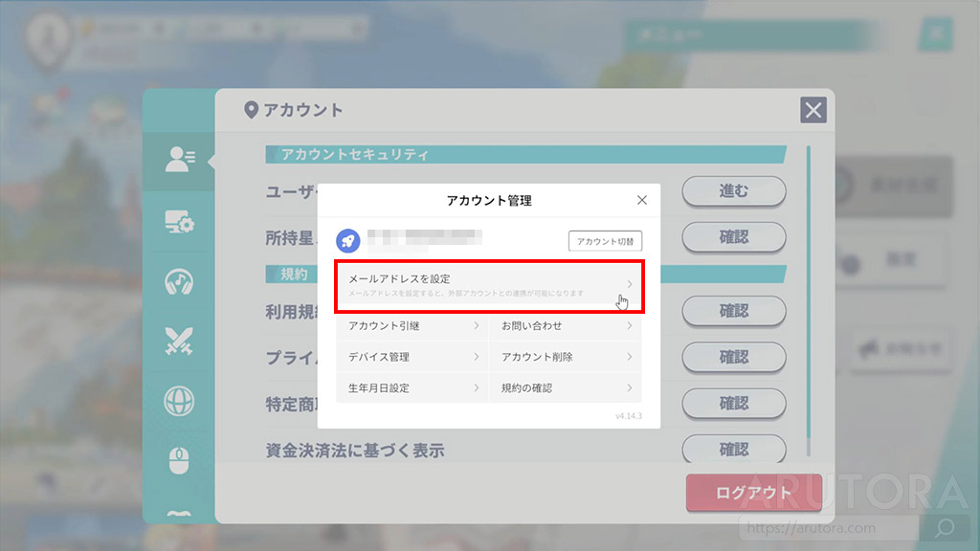The image size is (980, 551).
Task: Open audio settings headphones icon
Action: 179,281
